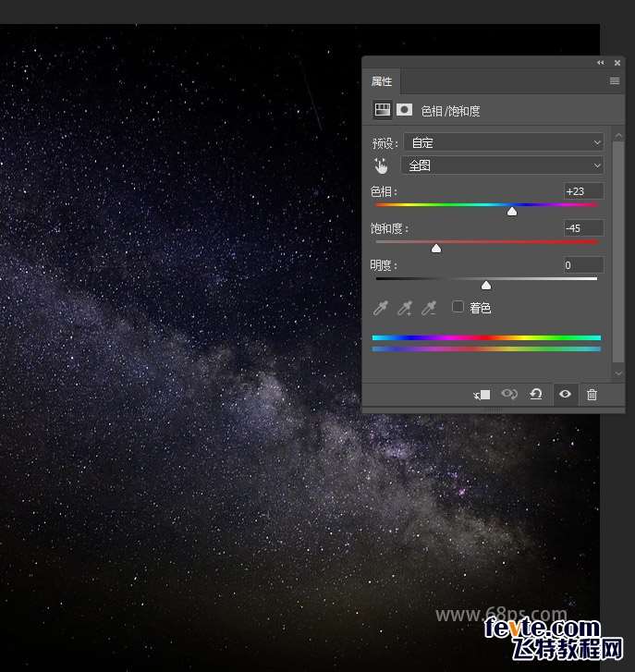The image size is (635, 672).
Task: Click the upper color spectrum bar
Action: pyautogui.click(x=486, y=337)
